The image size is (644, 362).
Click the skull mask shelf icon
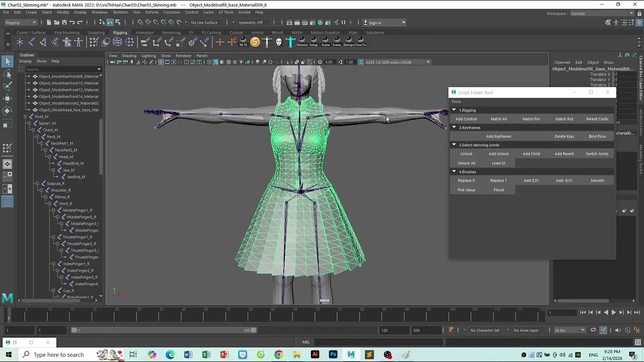[279, 42]
